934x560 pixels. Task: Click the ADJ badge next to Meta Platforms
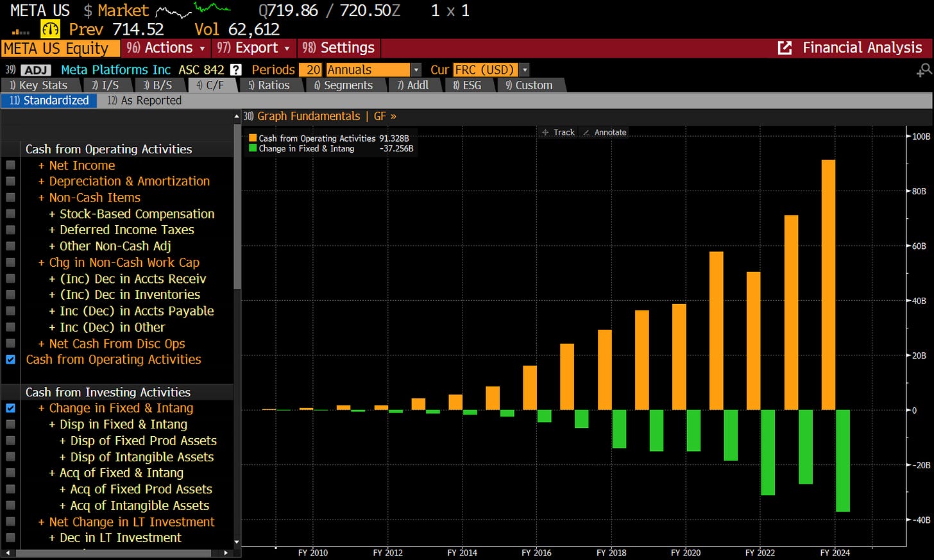tap(36, 70)
